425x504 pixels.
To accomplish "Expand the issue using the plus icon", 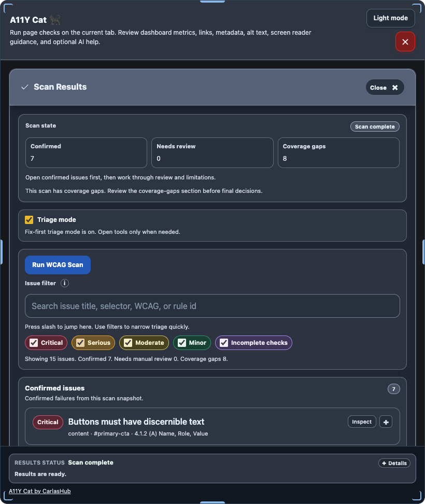I will (x=386, y=422).
